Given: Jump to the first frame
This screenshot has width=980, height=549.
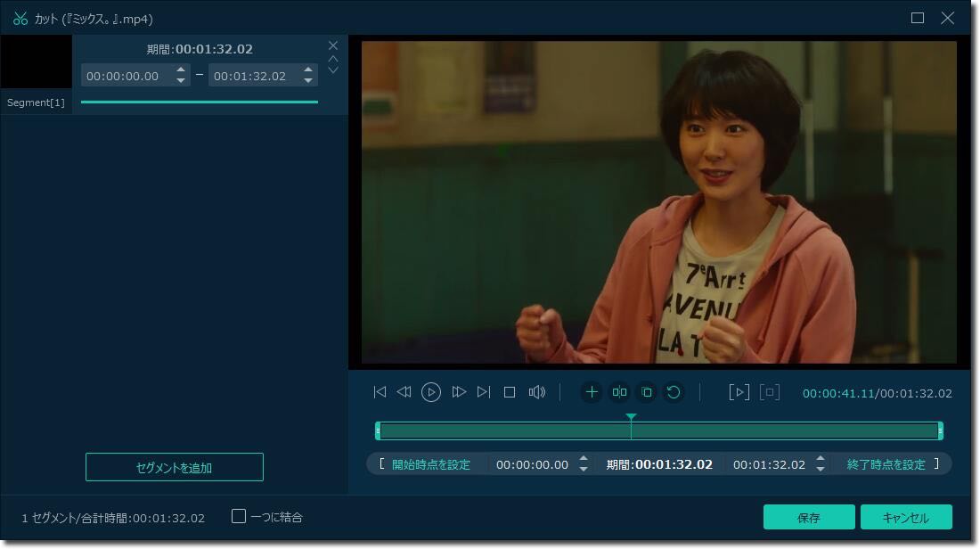Looking at the screenshot, I should pos(380,392).
